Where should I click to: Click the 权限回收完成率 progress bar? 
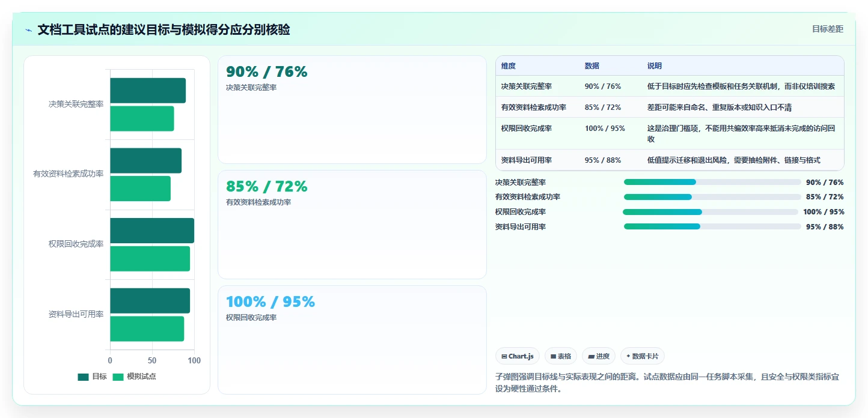coord(711,212)
